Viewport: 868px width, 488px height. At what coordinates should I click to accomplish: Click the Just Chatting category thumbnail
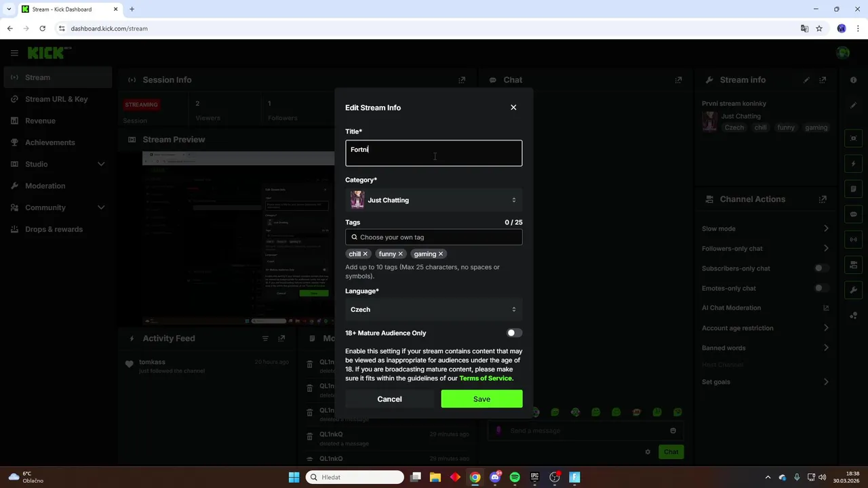pos(357,200)
